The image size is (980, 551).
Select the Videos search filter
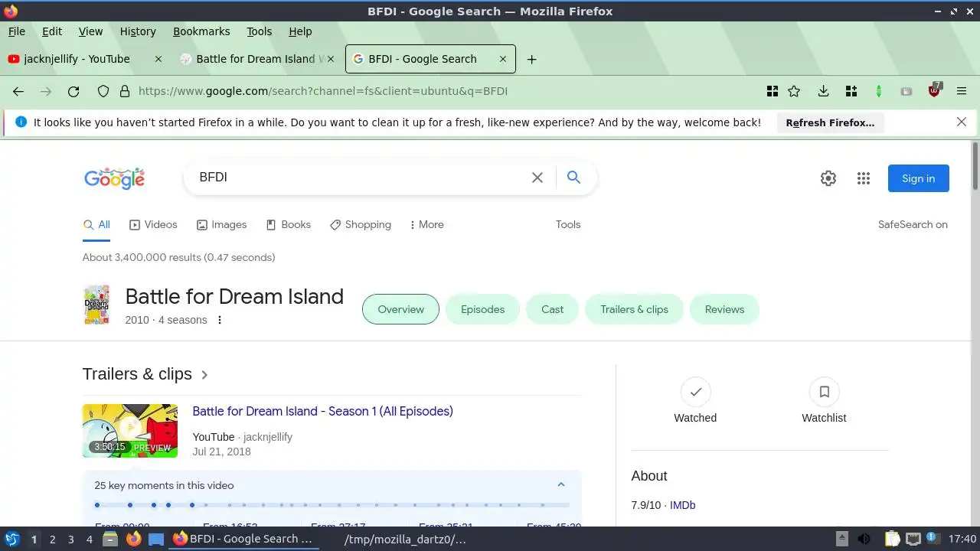click(153, 224)
